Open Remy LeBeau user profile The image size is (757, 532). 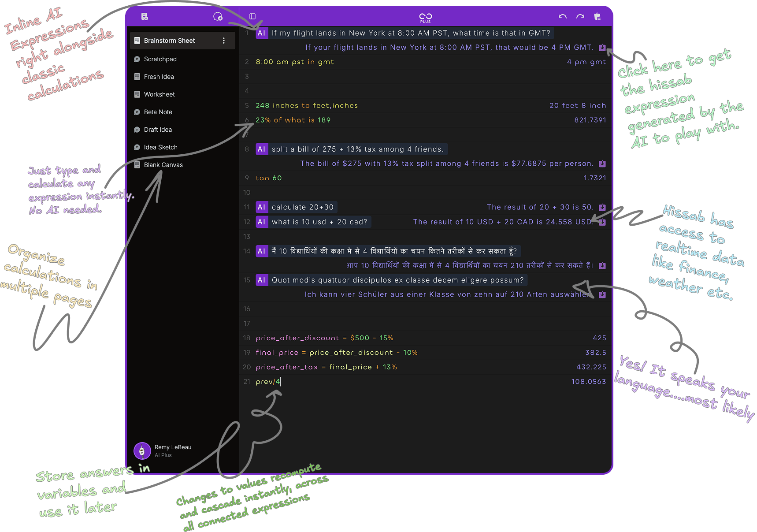pyautogui.click(x=163, y=451)
